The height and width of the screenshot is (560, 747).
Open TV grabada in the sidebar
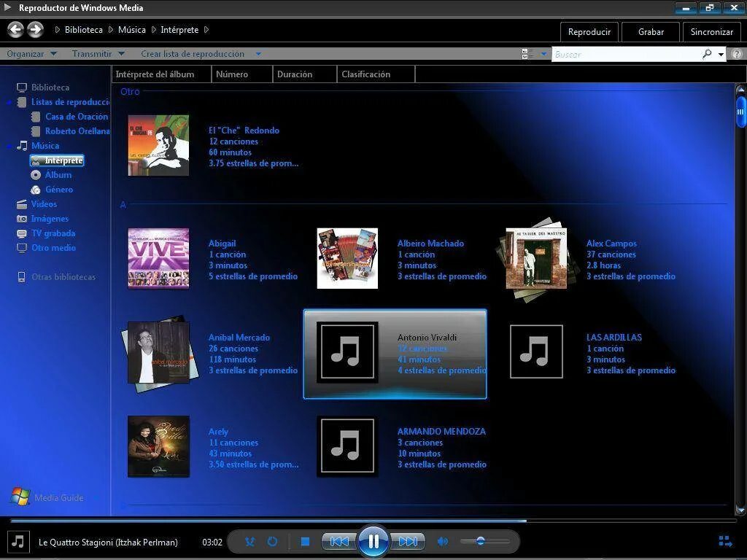pyautogui.click(x=53, y=233)
